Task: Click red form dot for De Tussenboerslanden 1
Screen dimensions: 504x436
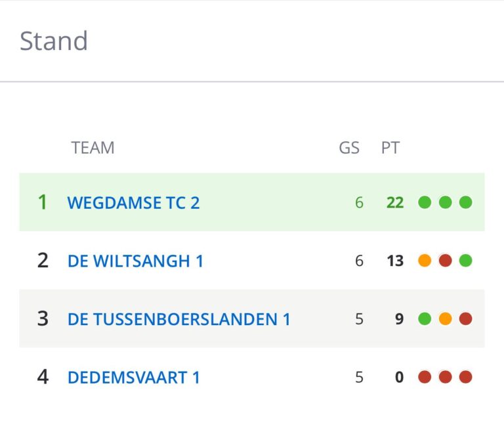Action: click(466, 319)
